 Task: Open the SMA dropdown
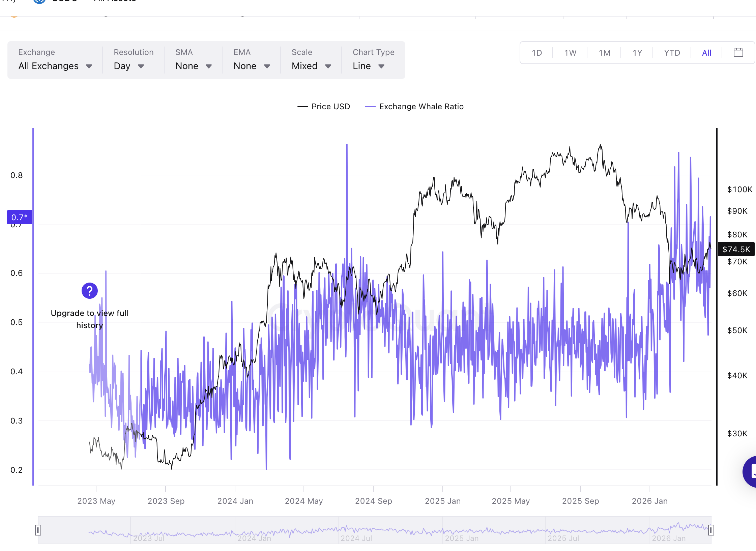[x=194, y=60]
